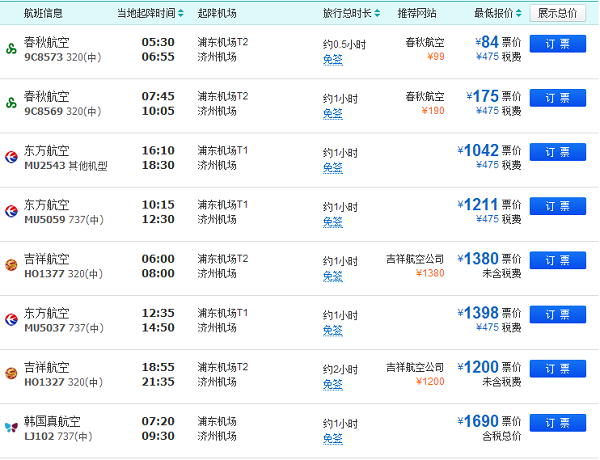Click the 展示总价 button
600x460 pixels.
[557, 13]
